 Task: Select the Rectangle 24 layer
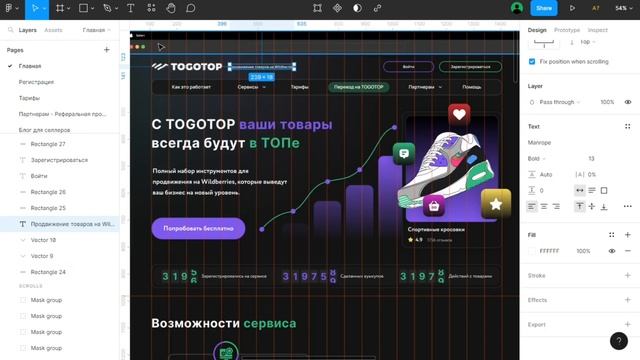48,272
